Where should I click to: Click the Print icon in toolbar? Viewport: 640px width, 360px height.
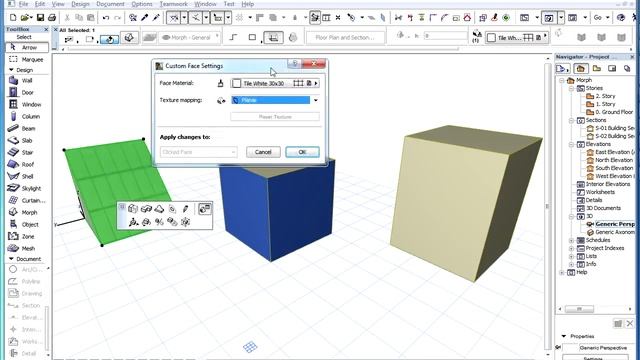point(52,18)
